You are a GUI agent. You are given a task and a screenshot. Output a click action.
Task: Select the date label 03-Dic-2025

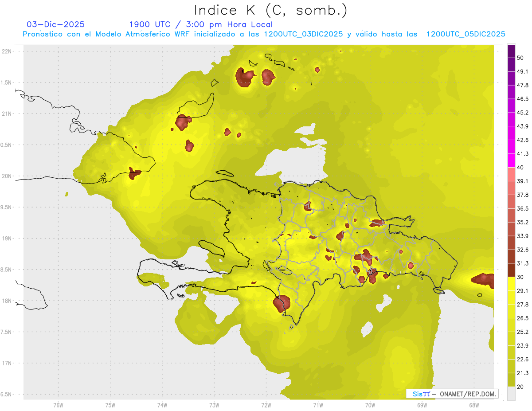55,24
